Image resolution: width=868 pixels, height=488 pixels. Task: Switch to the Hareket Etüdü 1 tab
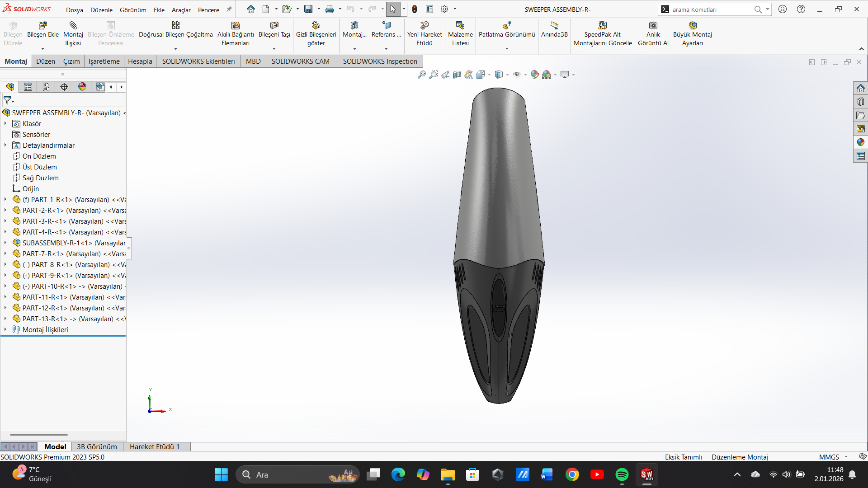point(155,446)
